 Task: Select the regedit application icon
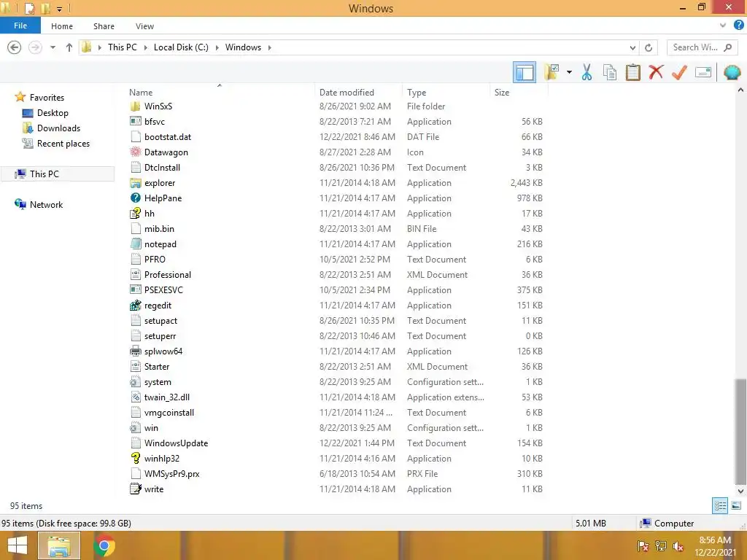[135, 306]
